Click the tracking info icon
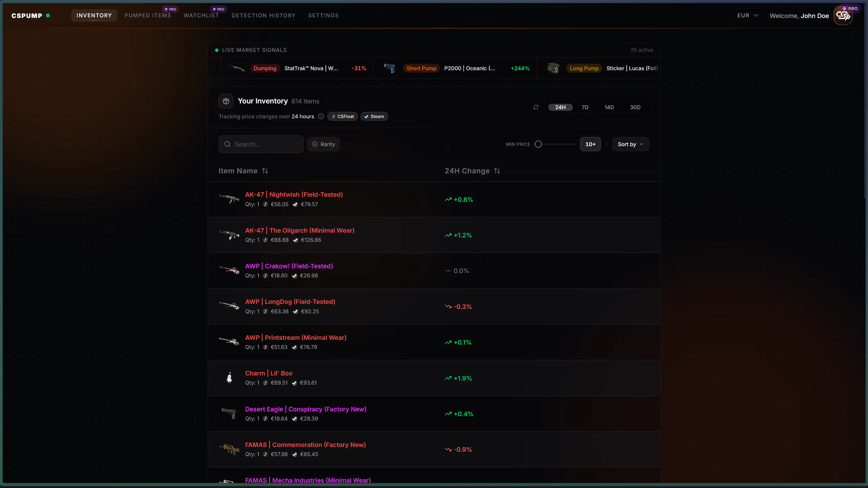Screen dimensions: 868x488 click(321, 116)
